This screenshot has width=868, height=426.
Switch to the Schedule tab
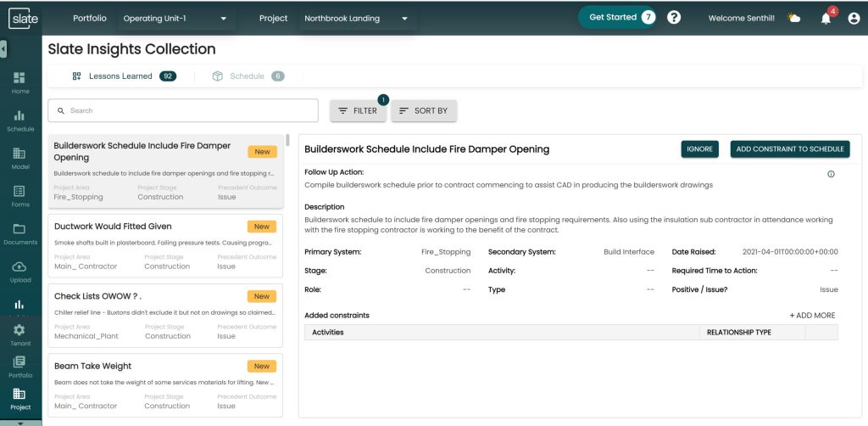[x=247, y=76]
